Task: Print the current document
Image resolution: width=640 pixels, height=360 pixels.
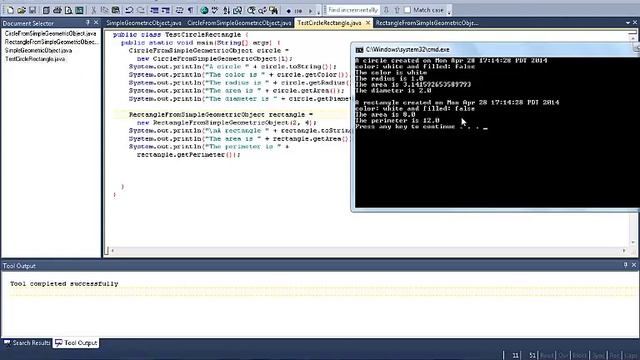Action: coord(57,10)
